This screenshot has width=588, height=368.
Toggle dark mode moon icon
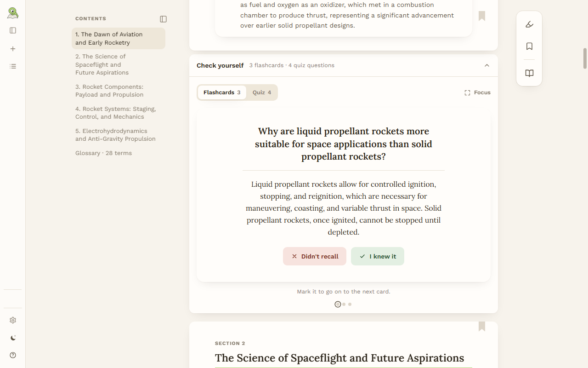pyautogui.click(x=13, y=338)
